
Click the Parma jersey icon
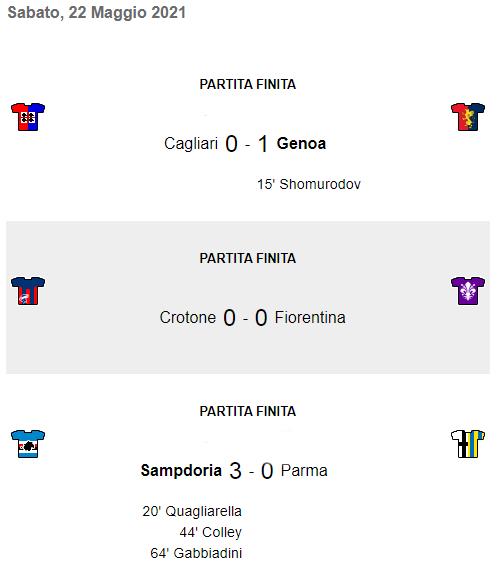(x=468, y=444)
